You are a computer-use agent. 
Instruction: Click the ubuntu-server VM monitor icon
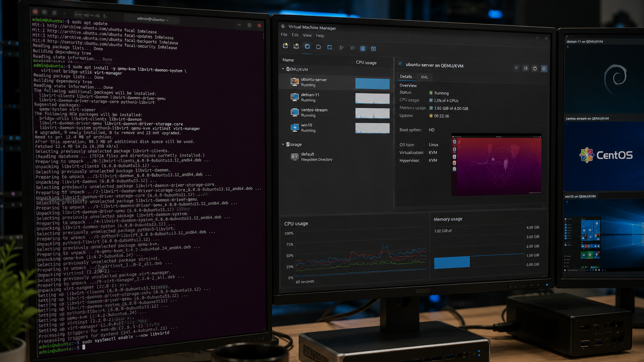point(295,82)
